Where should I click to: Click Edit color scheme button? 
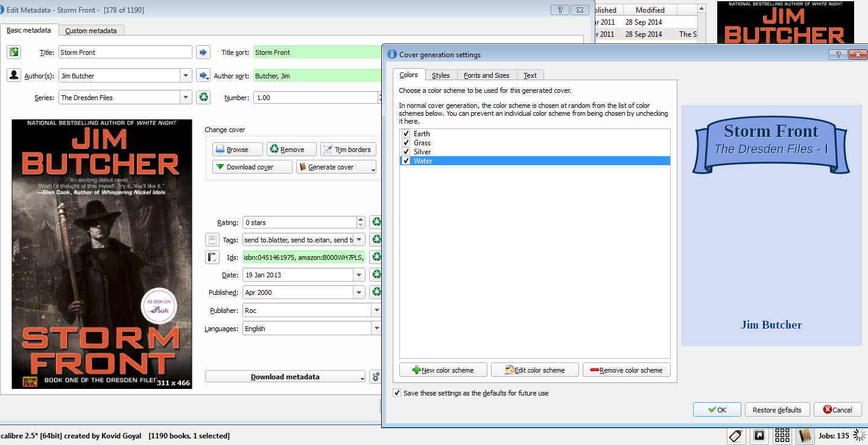point(535,370)
